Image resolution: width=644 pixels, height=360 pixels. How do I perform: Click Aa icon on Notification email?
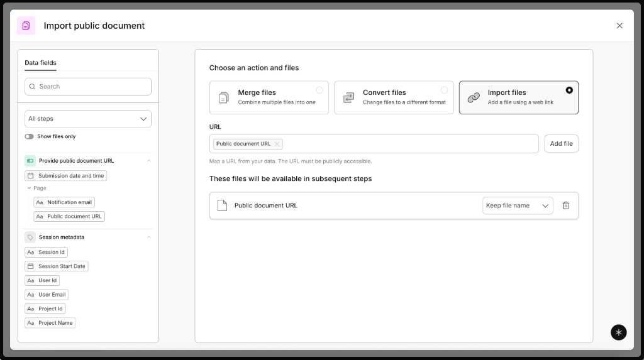(x=40, y=202)
